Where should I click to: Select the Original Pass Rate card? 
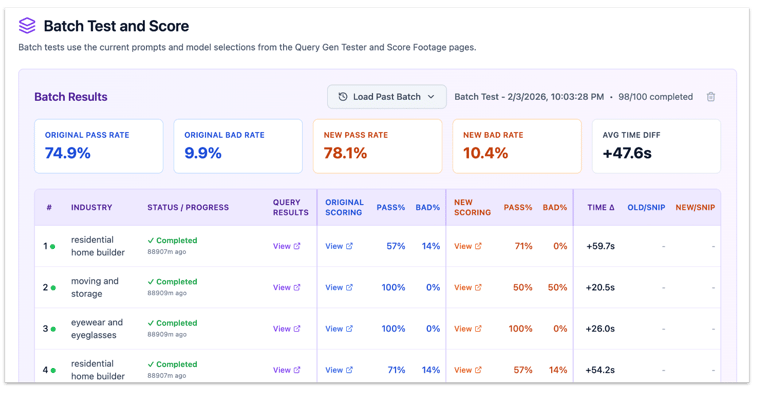98,146
